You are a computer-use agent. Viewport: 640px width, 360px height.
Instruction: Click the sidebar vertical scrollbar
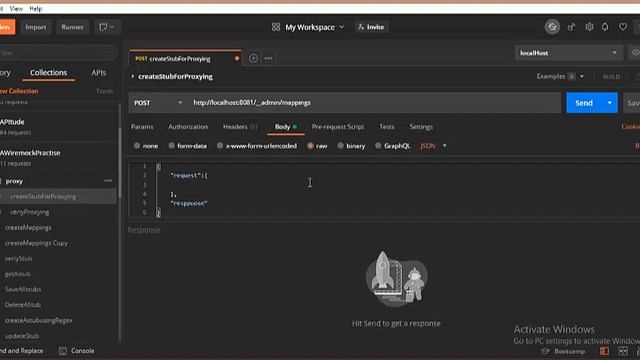[x=120, y=163]
